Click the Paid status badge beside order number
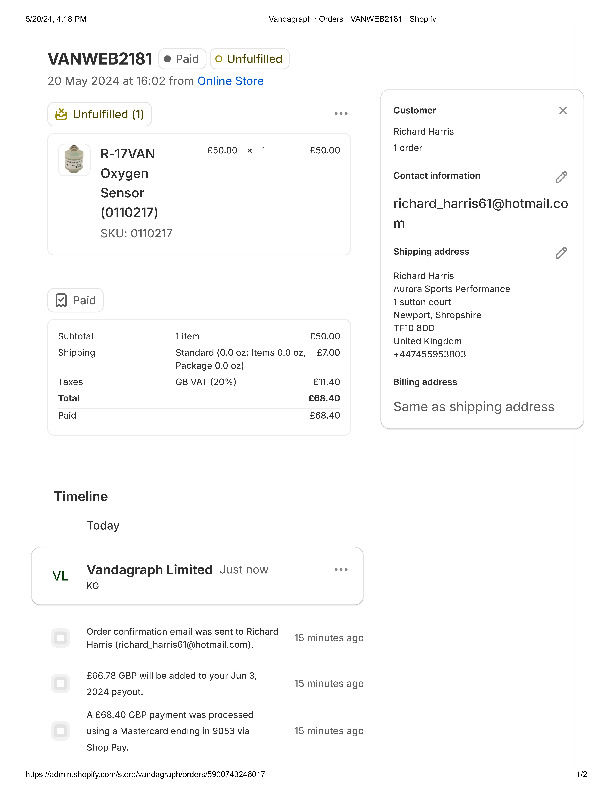The image size is (612, 792). pyautogui.click(x=181, y=59)
